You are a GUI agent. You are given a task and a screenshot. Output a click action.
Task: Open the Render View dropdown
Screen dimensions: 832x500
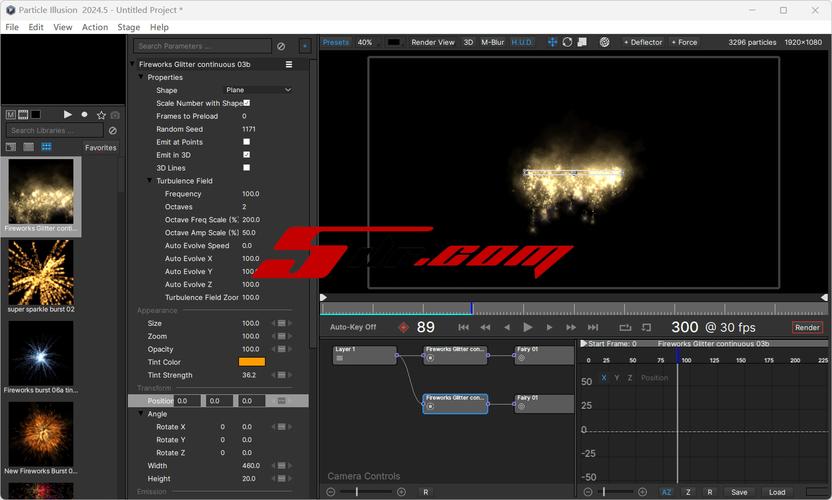point(432,42)
